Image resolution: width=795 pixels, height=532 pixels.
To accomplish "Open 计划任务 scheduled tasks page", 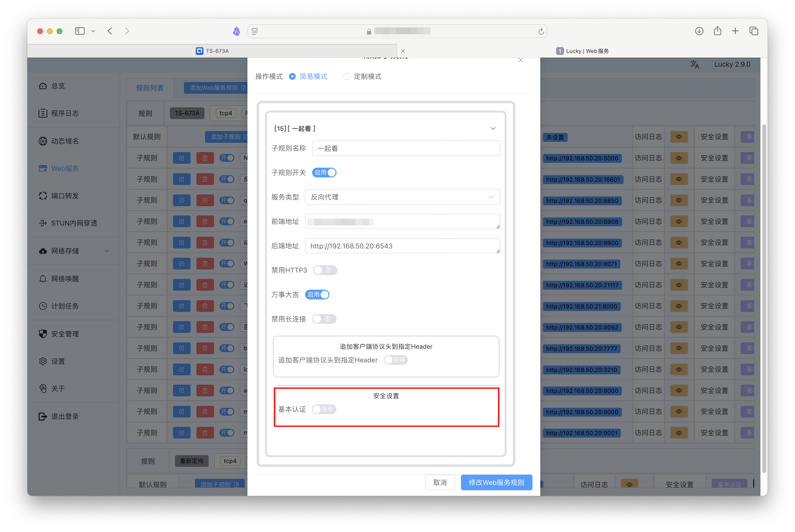I will [58, 306].
